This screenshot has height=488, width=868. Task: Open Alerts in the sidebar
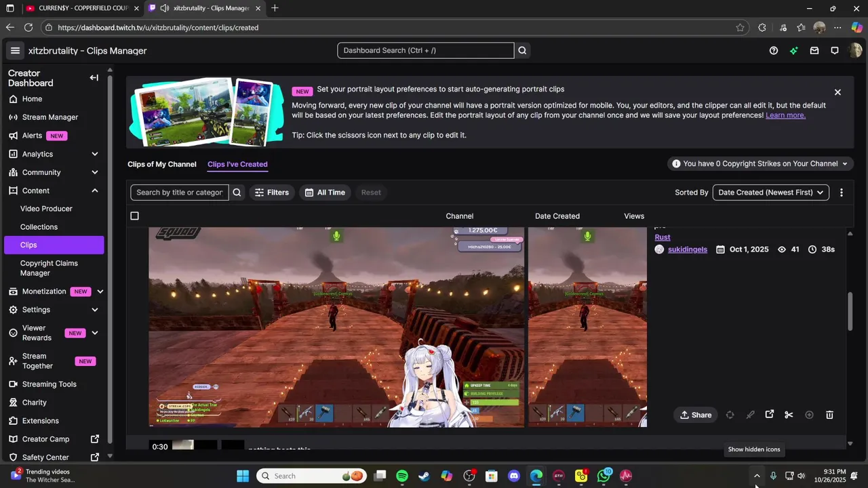click(32, 136)
